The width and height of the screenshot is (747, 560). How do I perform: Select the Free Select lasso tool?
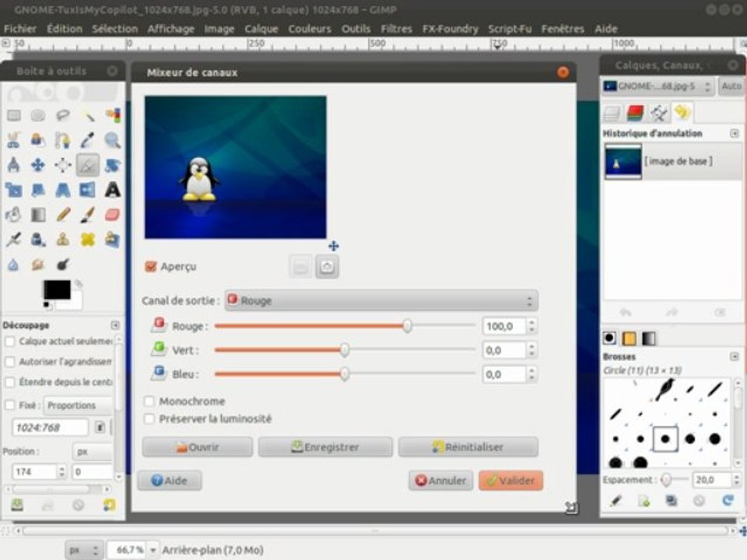coord(63,115)
